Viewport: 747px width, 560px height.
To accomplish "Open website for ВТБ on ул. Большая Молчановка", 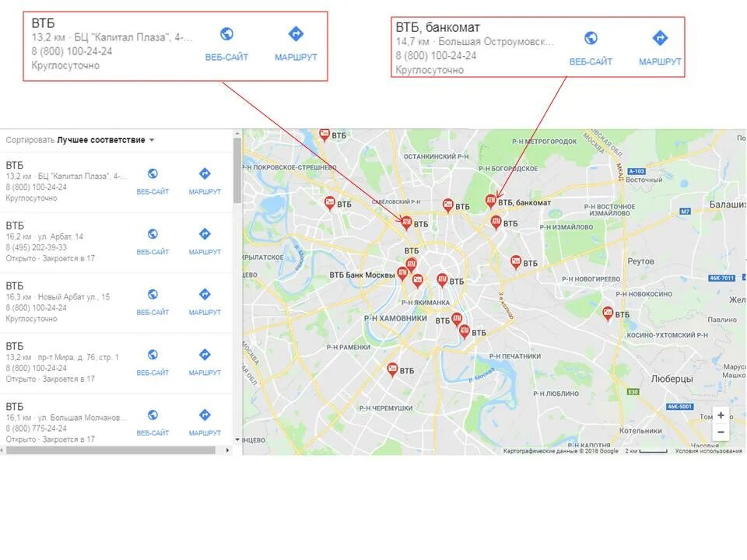I will [x=153, y=423].
